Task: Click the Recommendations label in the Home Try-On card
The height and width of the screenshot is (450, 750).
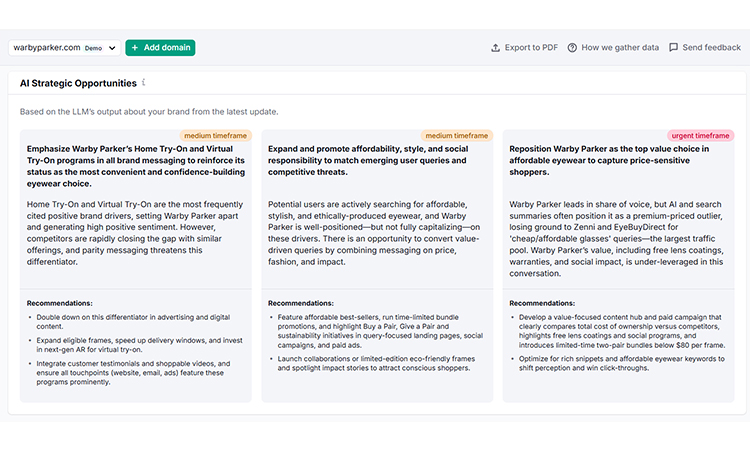Action: pyautogui.click(x=60, y=303)
